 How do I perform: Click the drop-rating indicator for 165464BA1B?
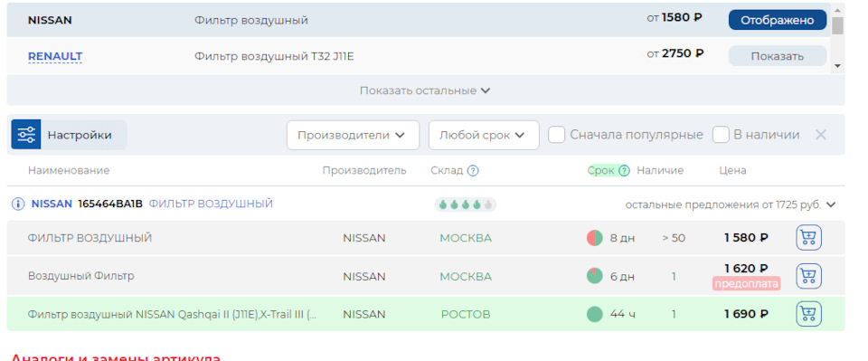466,204
